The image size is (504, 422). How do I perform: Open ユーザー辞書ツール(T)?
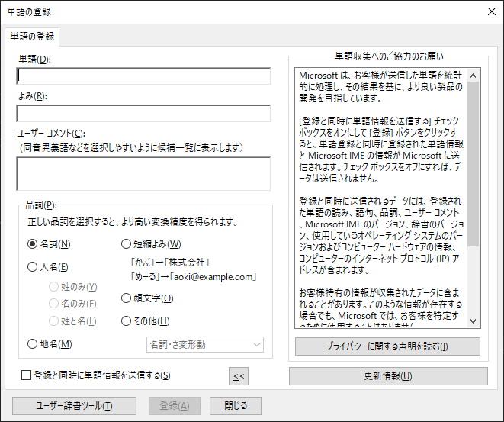click(74, 406)
